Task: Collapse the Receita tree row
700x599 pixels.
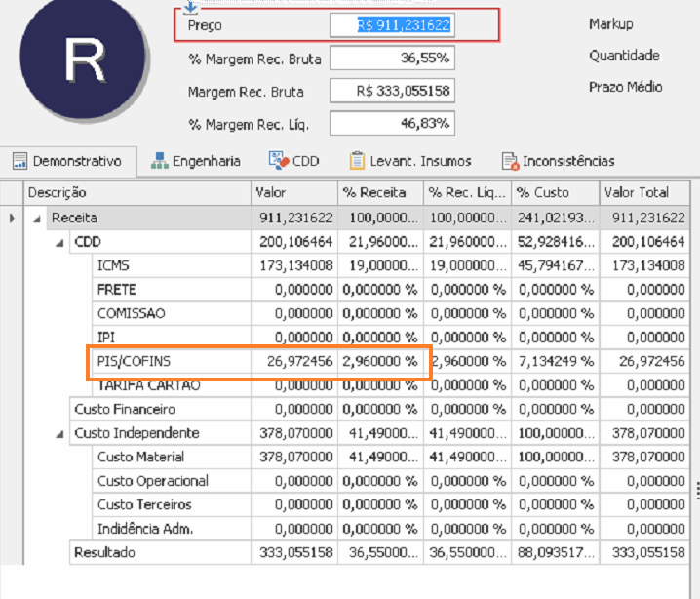Action: (x=37, y=219)
